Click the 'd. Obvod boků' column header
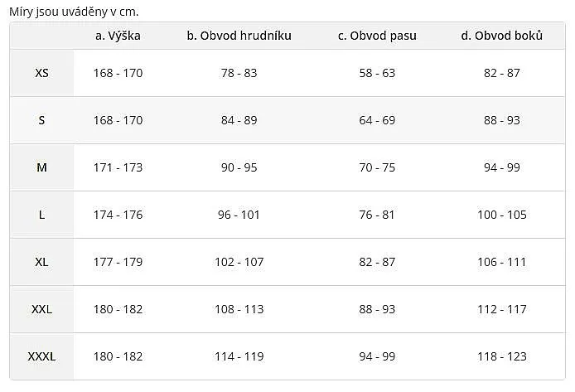The height and width of the screenshot is (392, 575). tap(502, 36)
